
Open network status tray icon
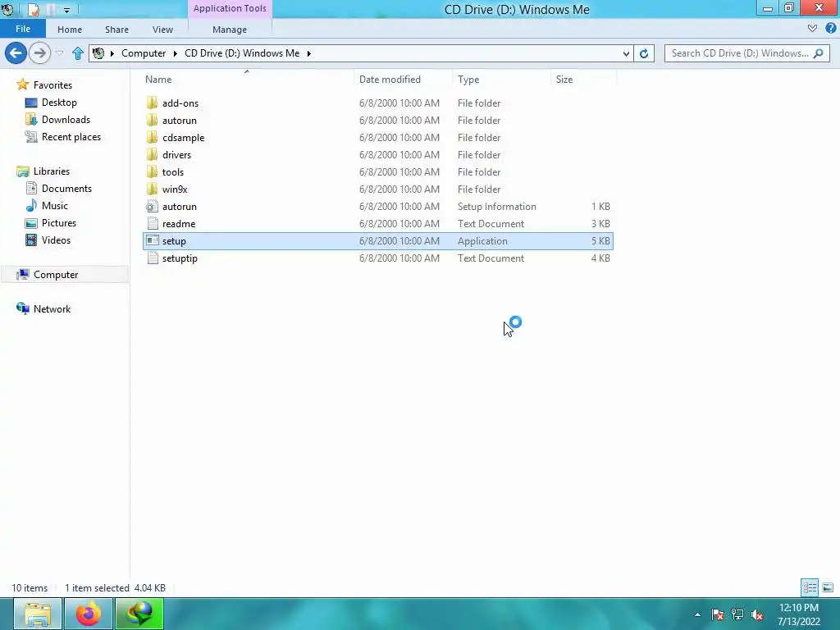tap(737, 614)
